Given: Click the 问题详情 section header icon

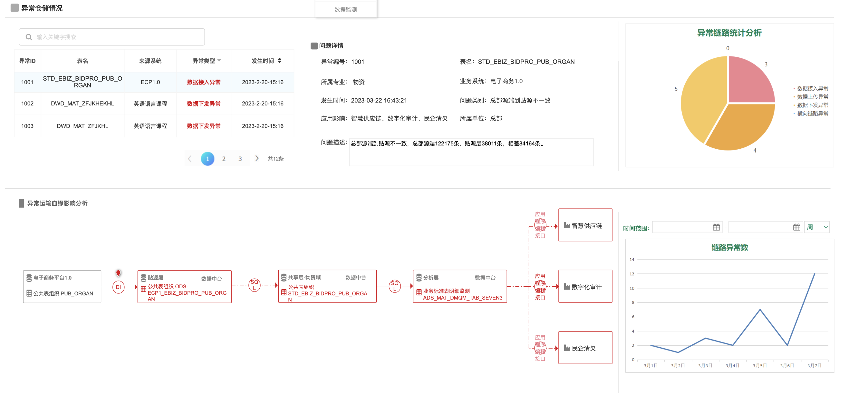Looking at the screenshot, I should (314, 46).
